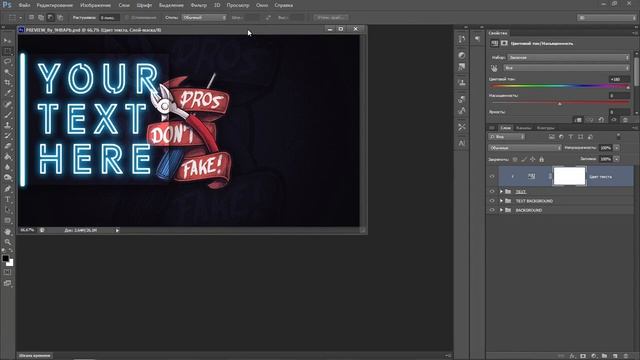Hide the TEXT BACKGROUND group
Image resolution: width=640 pixels, height=360 pixels.
[492, 201]
